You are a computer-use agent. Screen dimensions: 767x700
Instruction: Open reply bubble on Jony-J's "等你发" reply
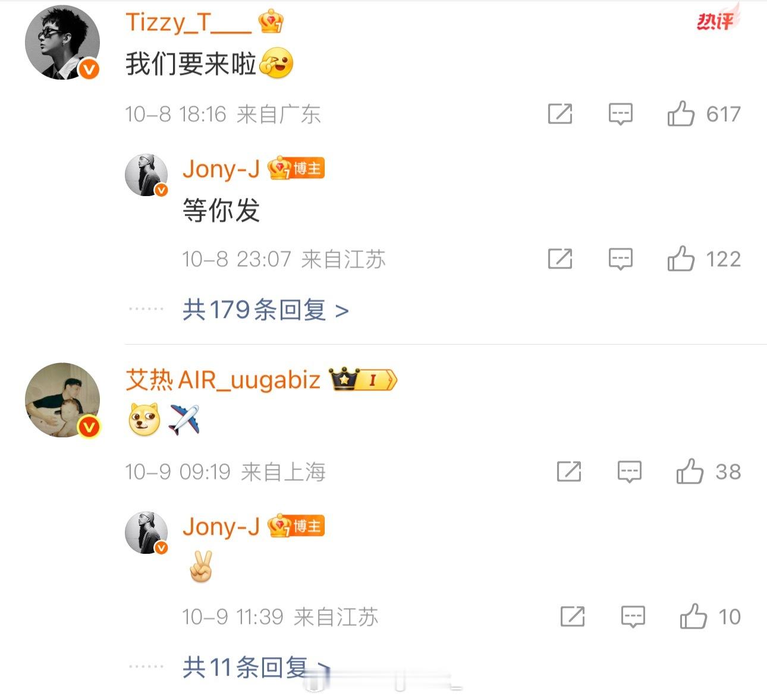coord(620,259)
